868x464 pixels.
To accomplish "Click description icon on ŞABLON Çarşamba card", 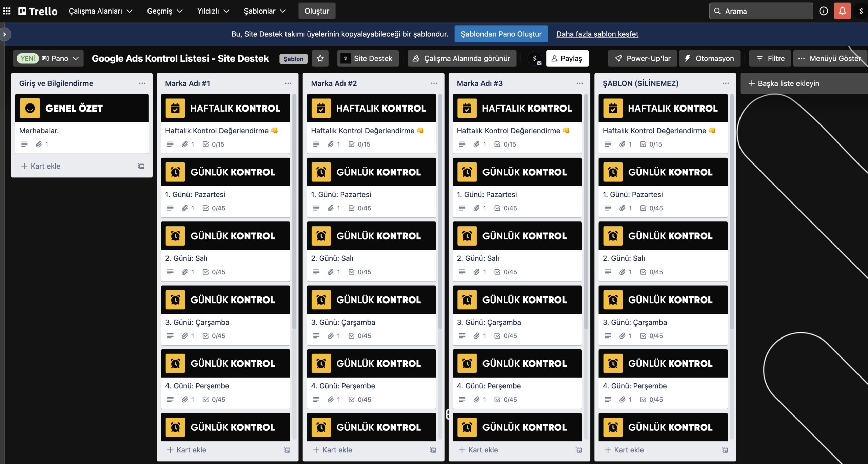I will (608, 336).
